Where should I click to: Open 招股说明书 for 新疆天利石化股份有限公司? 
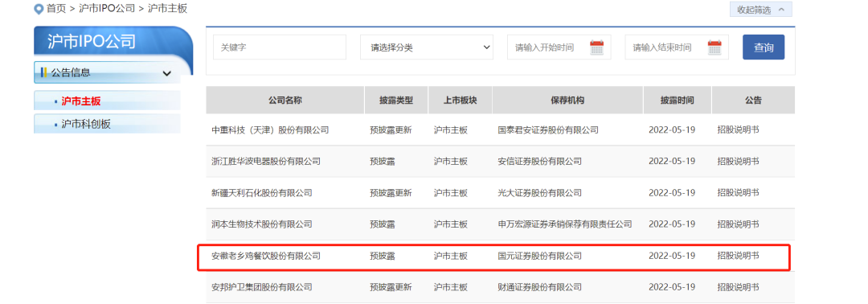coord(738,193)
